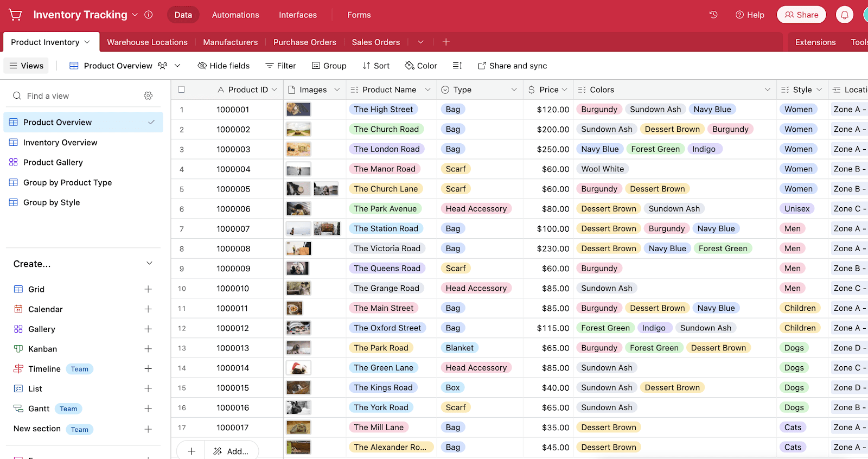Open the base history clock icon
This screenshot has height=459, width=868.
pos(713,15)
